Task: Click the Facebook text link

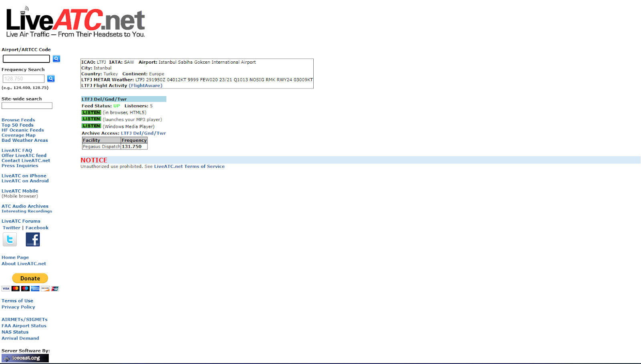Action: click(x=37, y=228)
